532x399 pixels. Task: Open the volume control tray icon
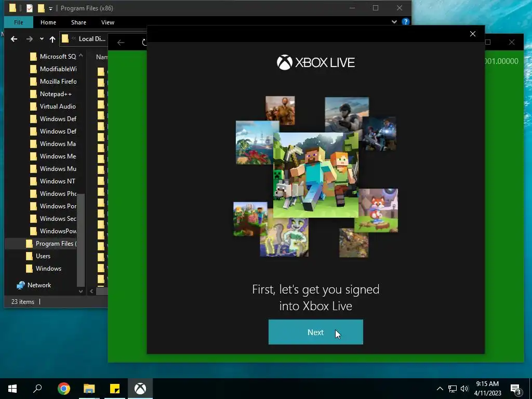[x=464, y=389]
